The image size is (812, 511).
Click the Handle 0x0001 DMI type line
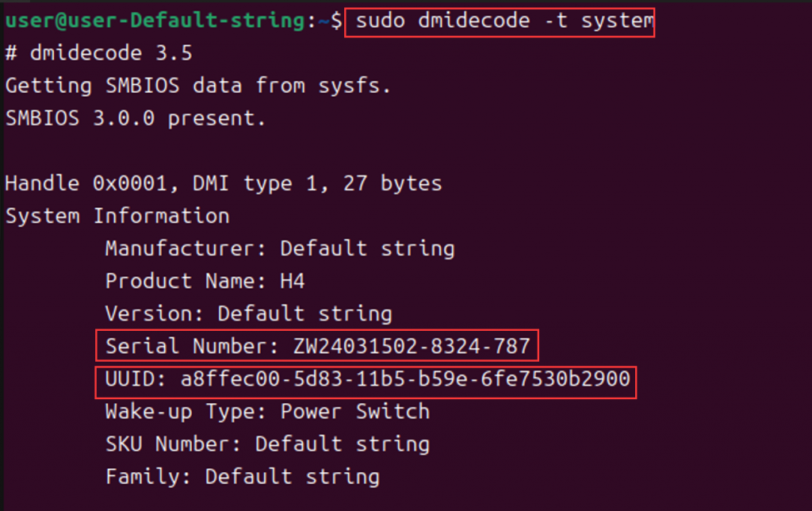click(224, 183)
